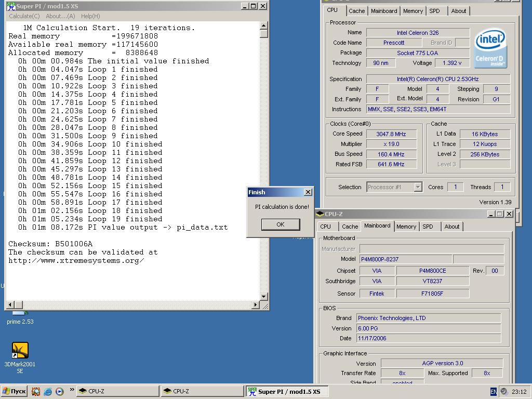Click Super PI horizontal scrollbar left arrow
This screenshot has height=399, width=532.
click(10, 304)
